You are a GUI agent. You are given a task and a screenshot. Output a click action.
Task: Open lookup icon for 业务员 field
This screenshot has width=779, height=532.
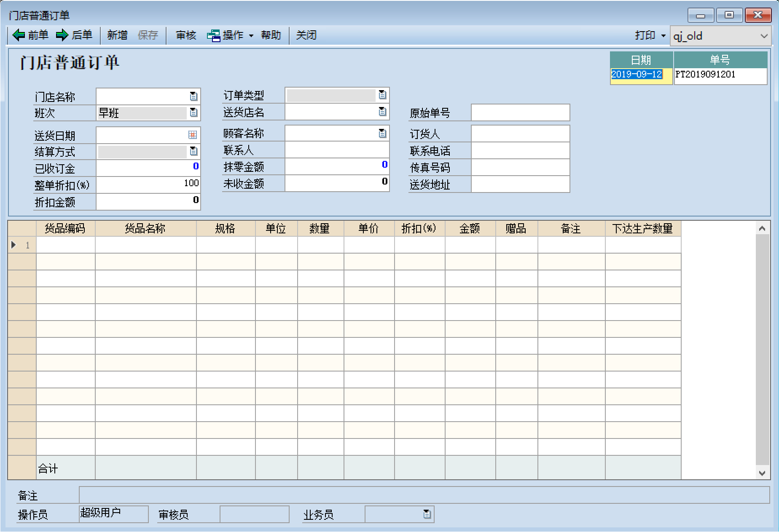[427, 514]
